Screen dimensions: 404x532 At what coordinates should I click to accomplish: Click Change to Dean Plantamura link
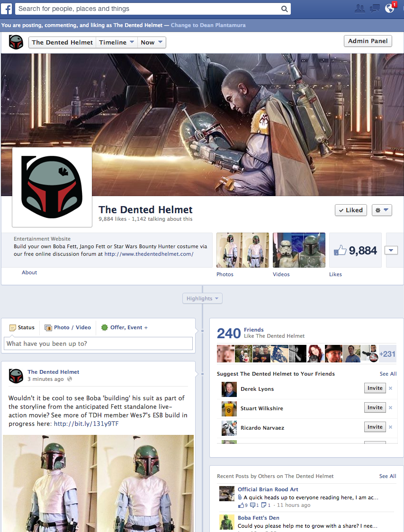(x=208, y=25)
